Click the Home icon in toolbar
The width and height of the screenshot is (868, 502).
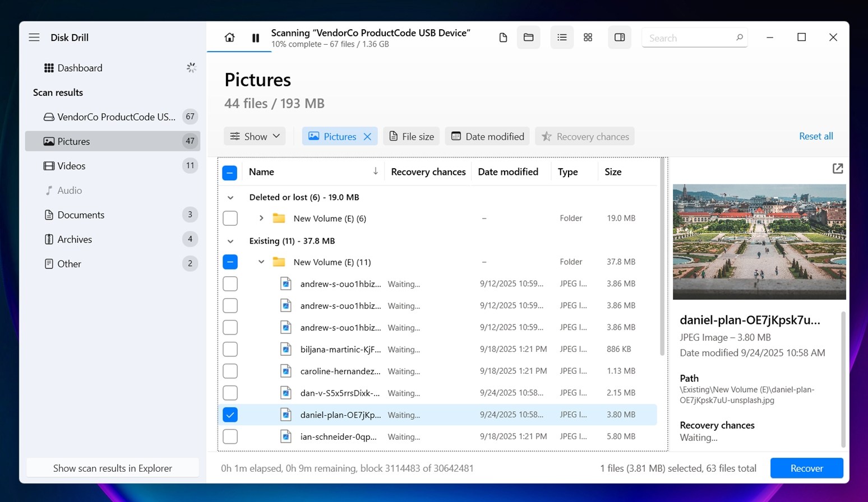(x=229, y=38)
